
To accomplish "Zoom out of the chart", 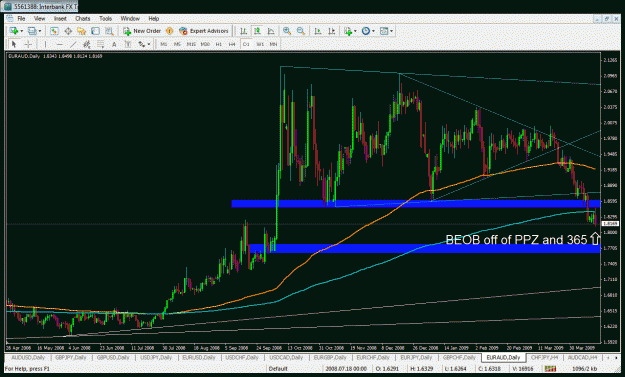I will point(301,31).
